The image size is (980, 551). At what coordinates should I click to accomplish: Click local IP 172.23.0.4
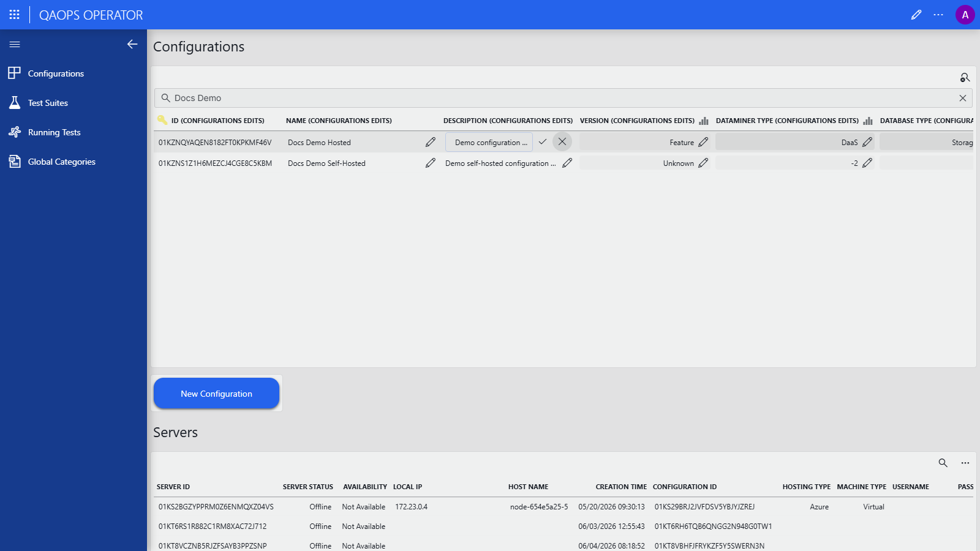pos(411,507)
